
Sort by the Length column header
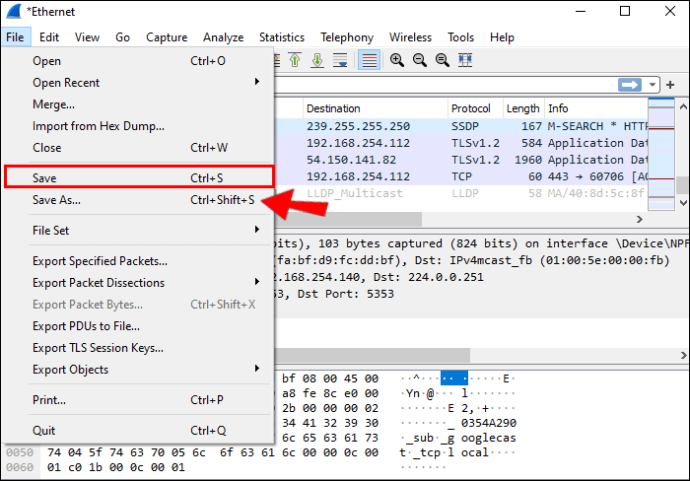[524, 108]
